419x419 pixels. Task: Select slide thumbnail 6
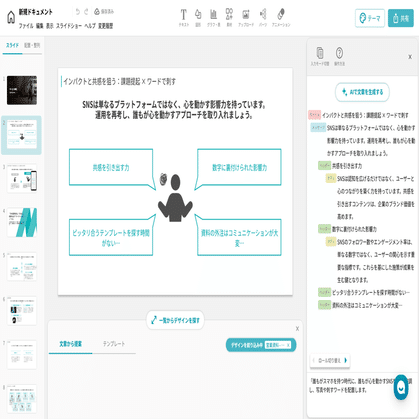pyautogui.click(x=22, y=311)
